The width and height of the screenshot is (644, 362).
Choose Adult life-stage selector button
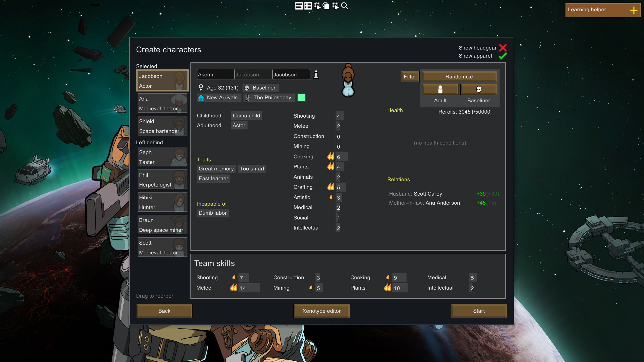pos(440,89)
